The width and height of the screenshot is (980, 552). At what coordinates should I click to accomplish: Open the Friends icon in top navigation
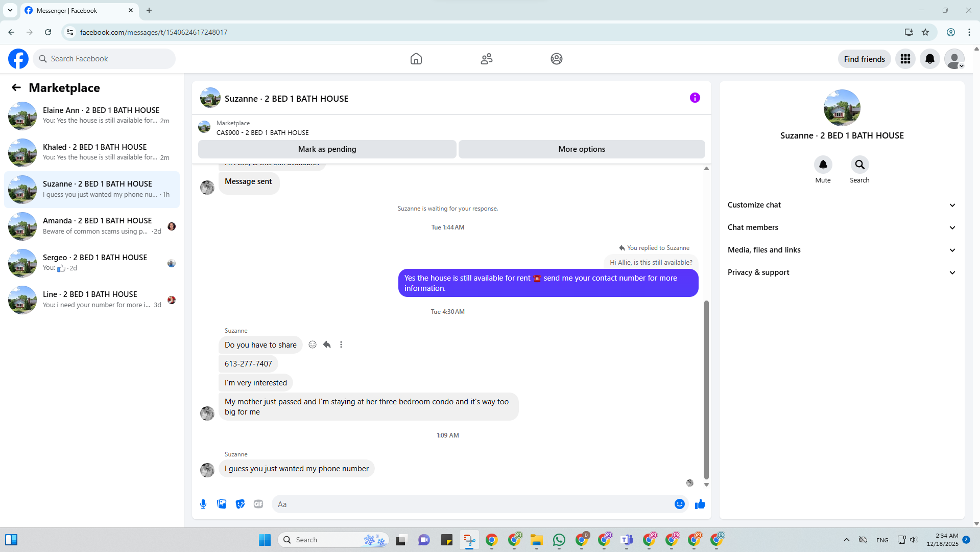coord(487,59)
